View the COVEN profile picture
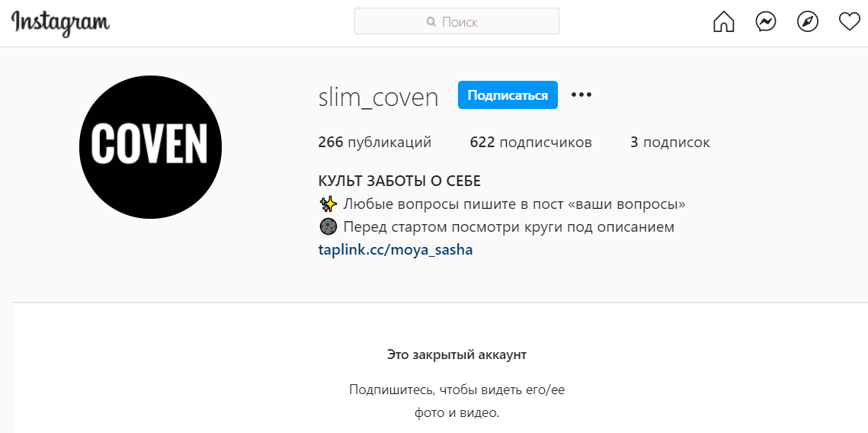This screenshot has width=868, height=433. pyautogui.click(x=151, y=147)
